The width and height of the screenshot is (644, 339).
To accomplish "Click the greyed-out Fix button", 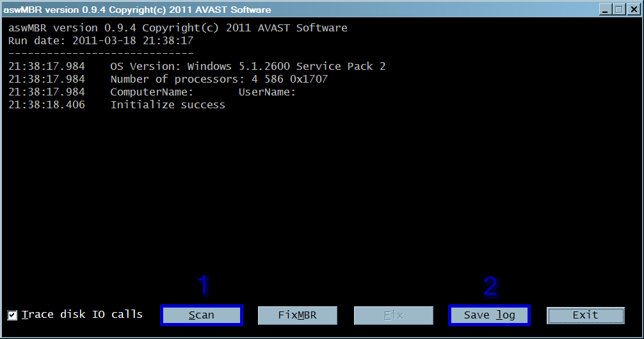I will [394, 315].
